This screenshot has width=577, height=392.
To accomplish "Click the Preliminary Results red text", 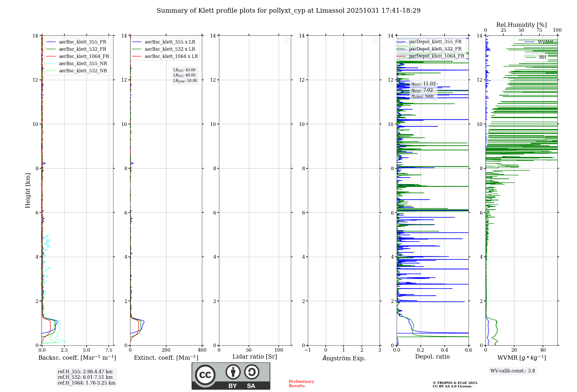I will 301,384.
